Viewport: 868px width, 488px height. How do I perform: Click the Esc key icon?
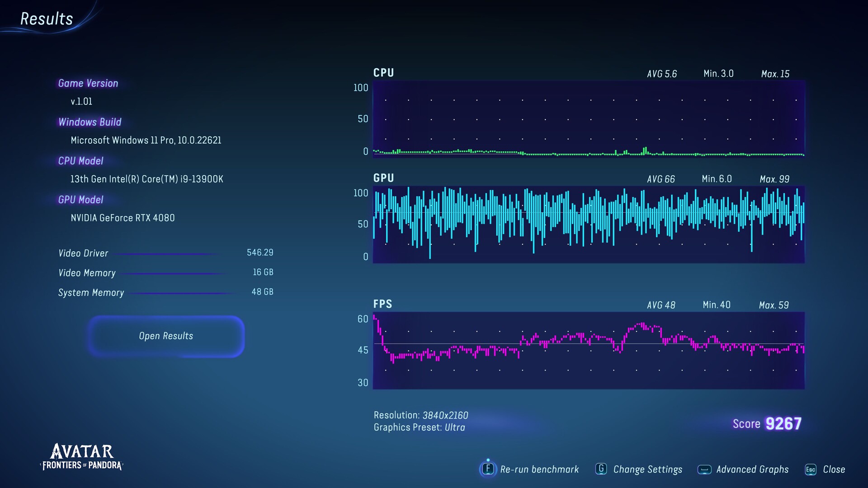tap(810, 469)
